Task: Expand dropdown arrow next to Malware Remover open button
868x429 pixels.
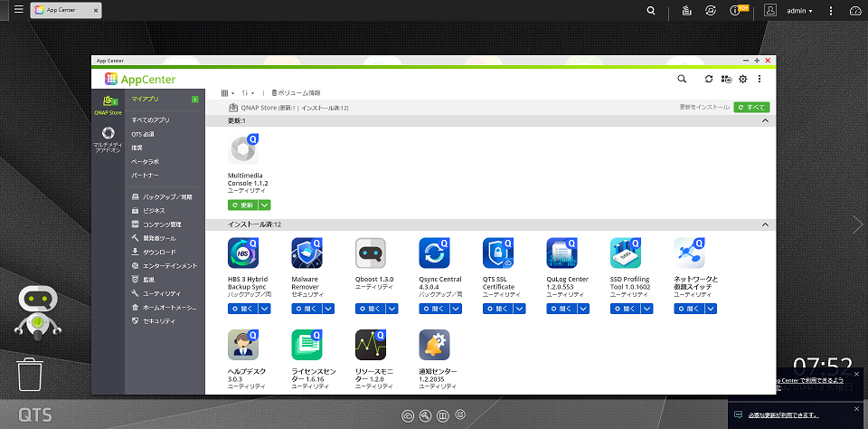Action: (328, 309)
